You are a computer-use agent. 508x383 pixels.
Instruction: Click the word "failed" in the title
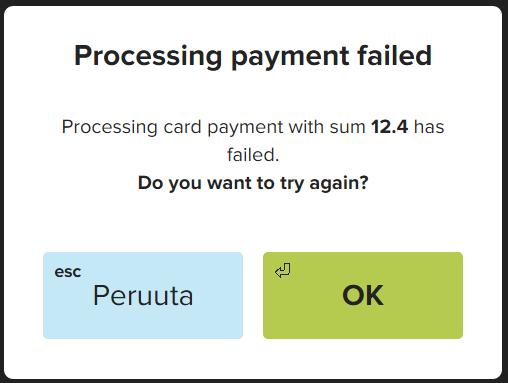tap(395, 55)
